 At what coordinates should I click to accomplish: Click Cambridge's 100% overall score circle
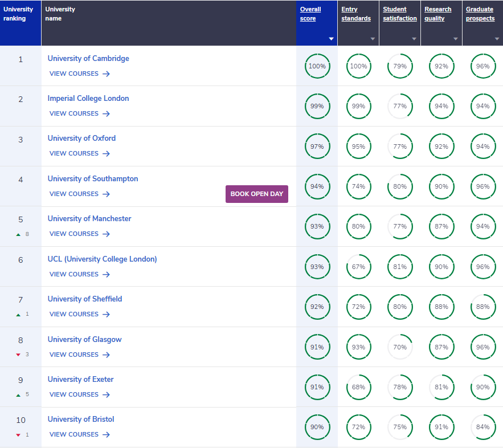click(317, 66)
